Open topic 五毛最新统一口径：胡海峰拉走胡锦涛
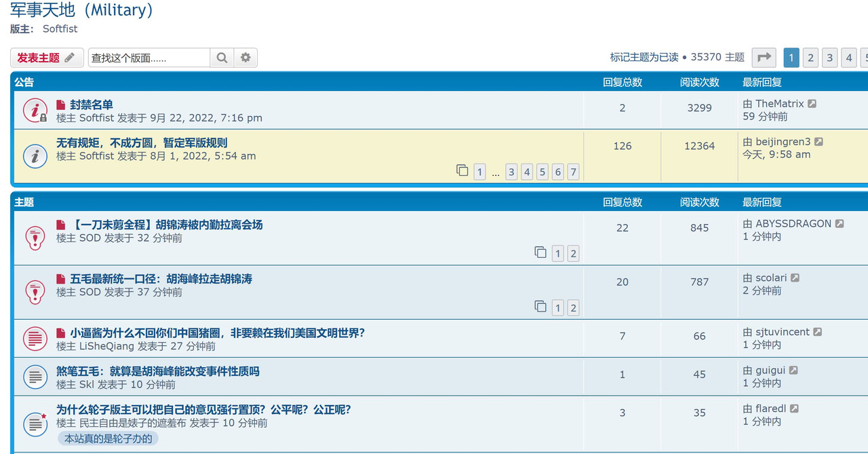This screenshot has height=454, width=868. pos(161,279)
